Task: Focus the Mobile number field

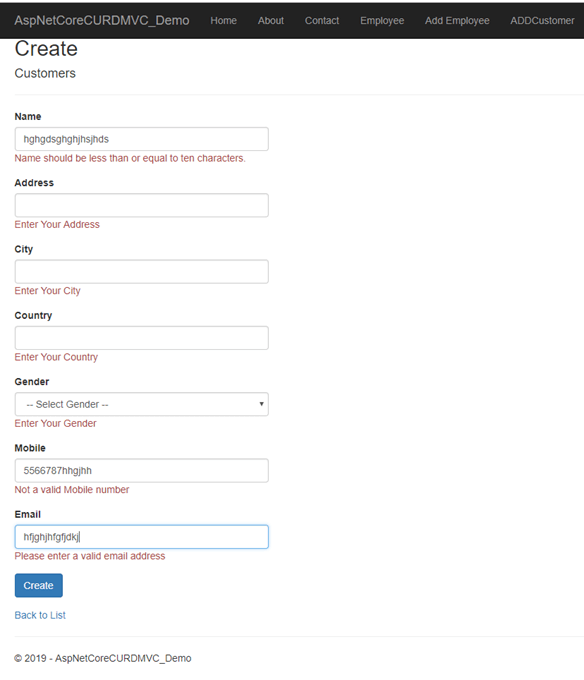Action: [141, 471]
